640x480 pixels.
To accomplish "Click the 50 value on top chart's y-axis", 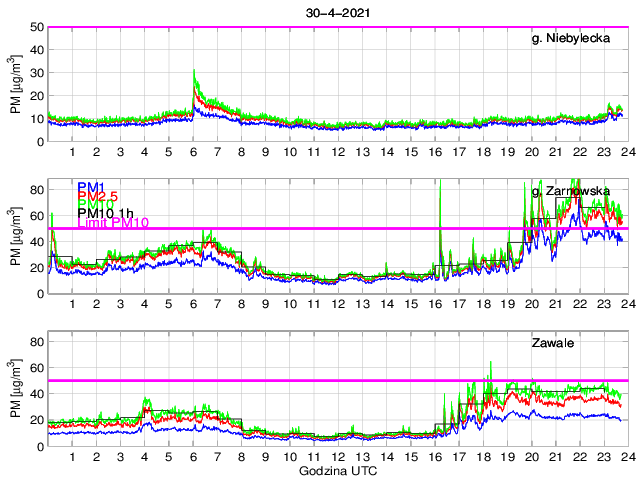I will click(34, 27).
